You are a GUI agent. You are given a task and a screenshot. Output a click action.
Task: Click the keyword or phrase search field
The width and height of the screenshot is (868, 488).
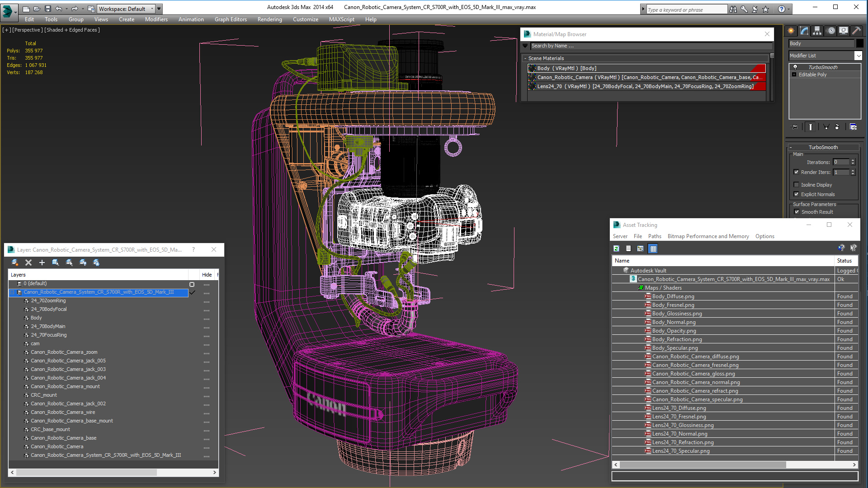point(686,9)
